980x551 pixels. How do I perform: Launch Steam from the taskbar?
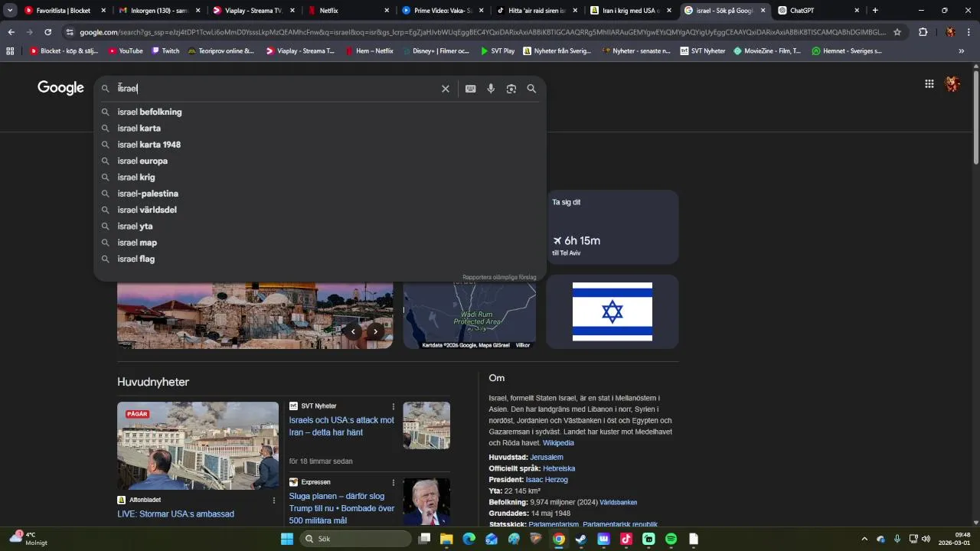(581, 539)
